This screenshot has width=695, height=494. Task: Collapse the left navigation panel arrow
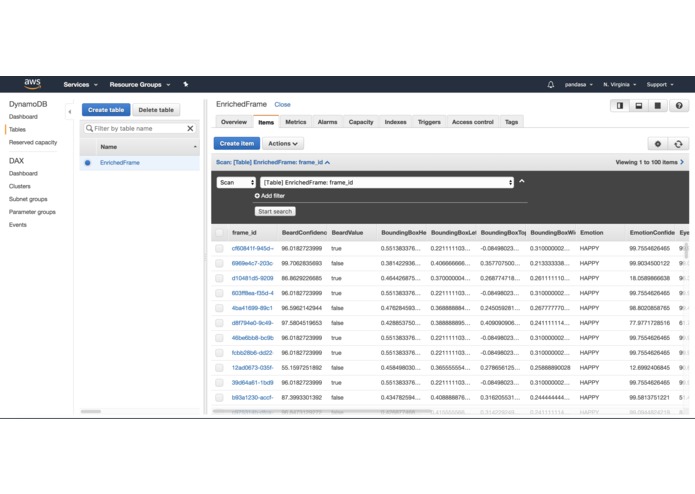point(70,112)
